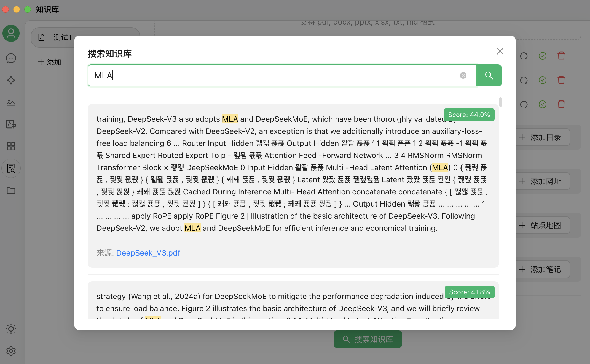
Task: Toggle the light/dark theme sun icon
Action: [x=11, y=329]
